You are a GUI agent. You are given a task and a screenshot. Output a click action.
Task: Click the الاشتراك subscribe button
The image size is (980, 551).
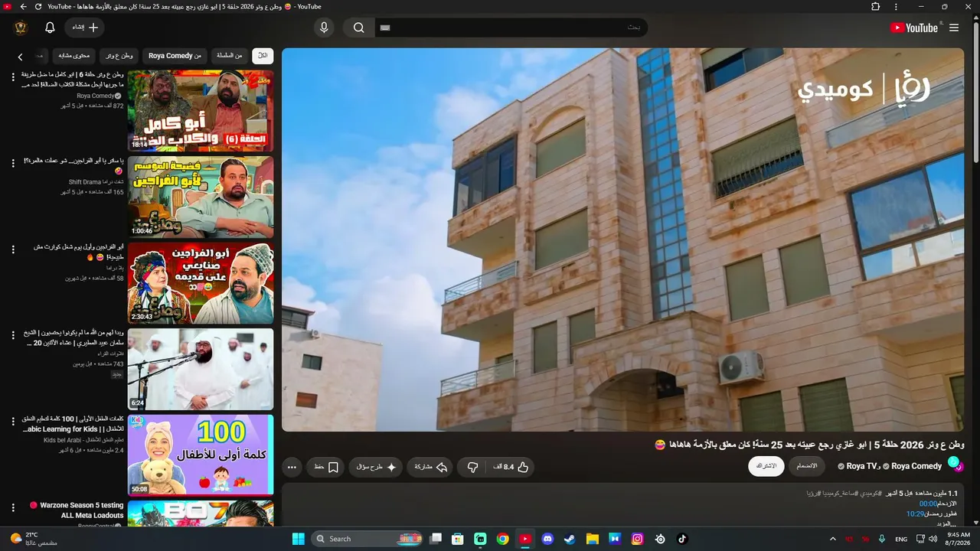766,466
